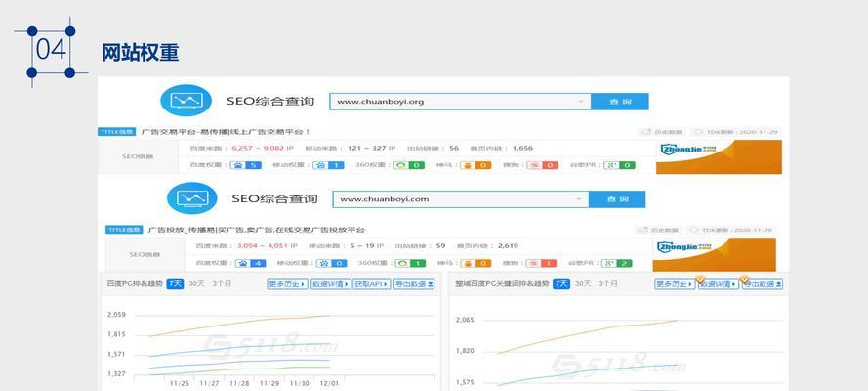This screenshot has height=391, width=868.
Task: Click Baidu traffic value 6,257 ~ 9,082
Action: 258,148
